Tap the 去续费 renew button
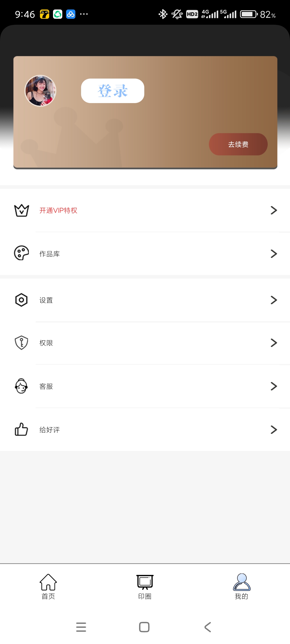Viewport: 290px width, 644px height. pyautogui.click(x=238, y=144)
